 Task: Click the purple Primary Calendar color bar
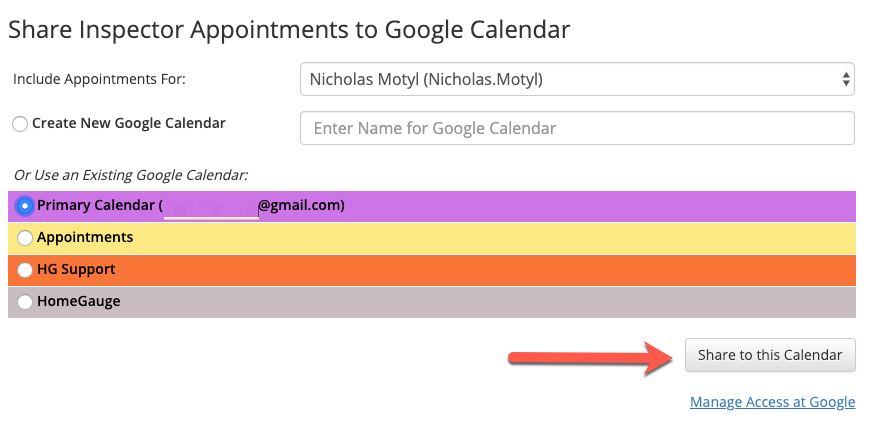point(600,206)
